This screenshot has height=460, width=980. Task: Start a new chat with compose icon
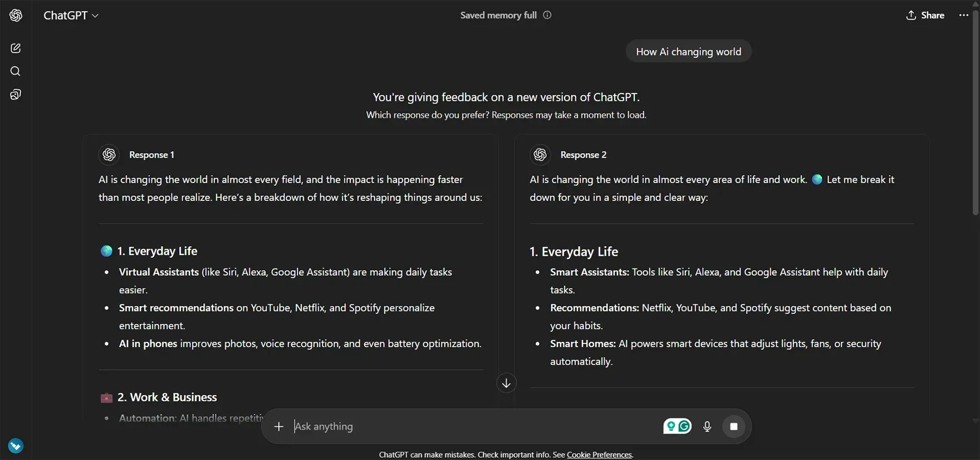pos(16,48)
